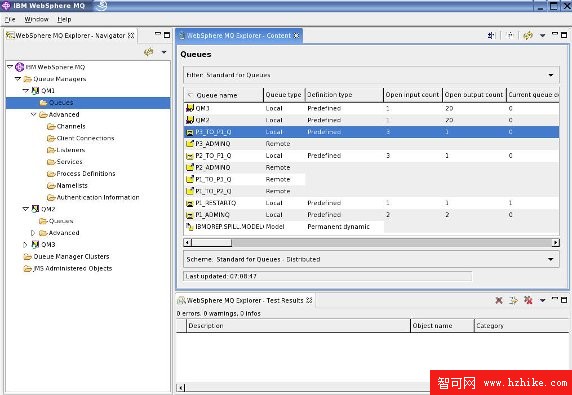Switch to the Navigator tab
The height and width of the screenshot is (395, 572).
(x=70, y=35)
